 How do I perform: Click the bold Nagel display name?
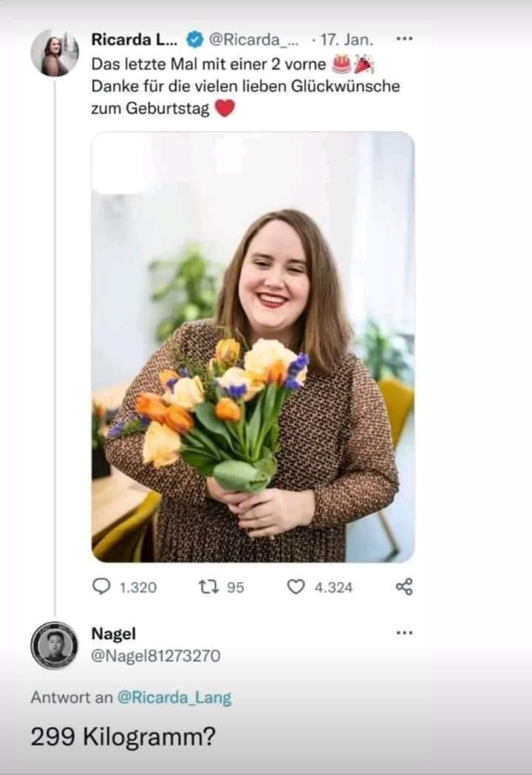113,634
